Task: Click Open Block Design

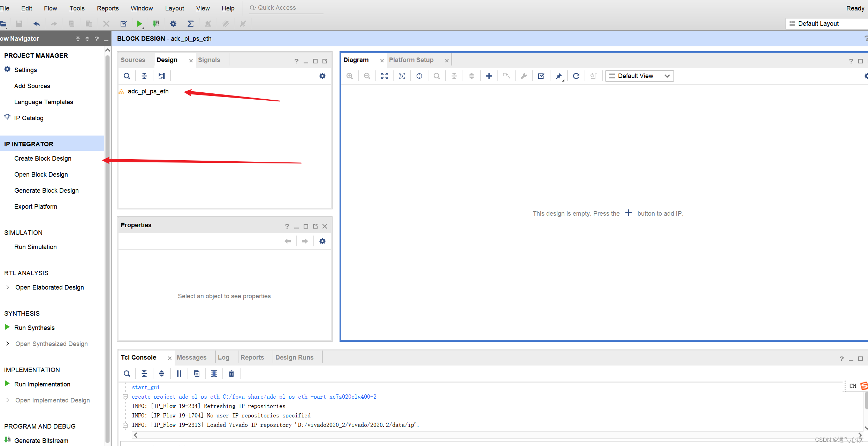Action: coord(41,175)
